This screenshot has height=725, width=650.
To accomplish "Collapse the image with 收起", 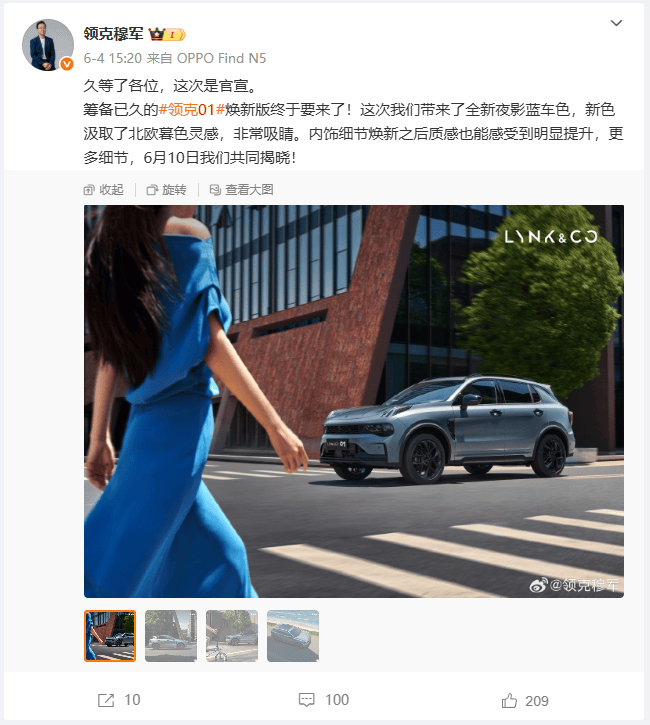I will (104, 190).
